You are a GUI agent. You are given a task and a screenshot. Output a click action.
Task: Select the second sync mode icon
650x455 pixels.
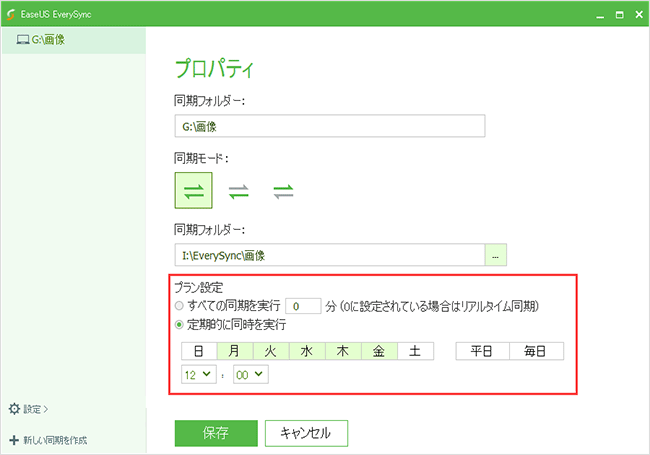(238, 191)
